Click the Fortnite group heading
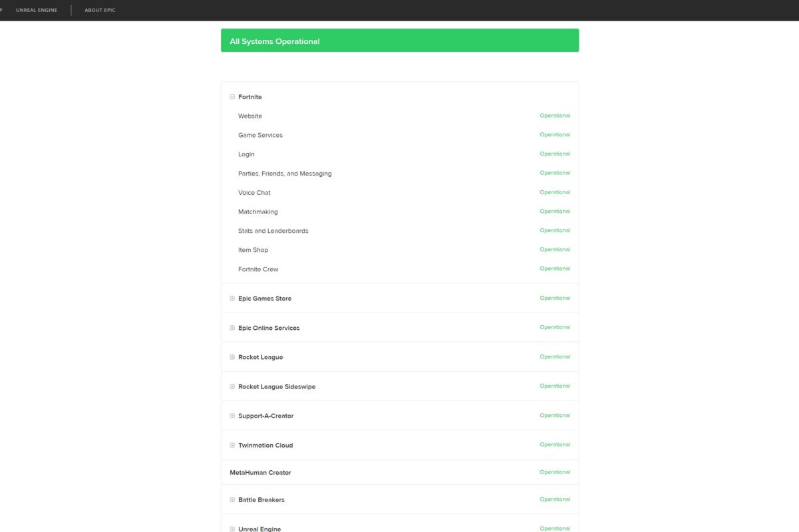 pos(250,97)
